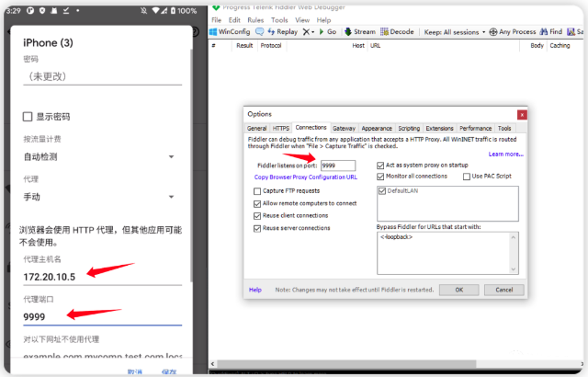Switch to the General tab in Options
588x377 pixels.
pos(257,129)
